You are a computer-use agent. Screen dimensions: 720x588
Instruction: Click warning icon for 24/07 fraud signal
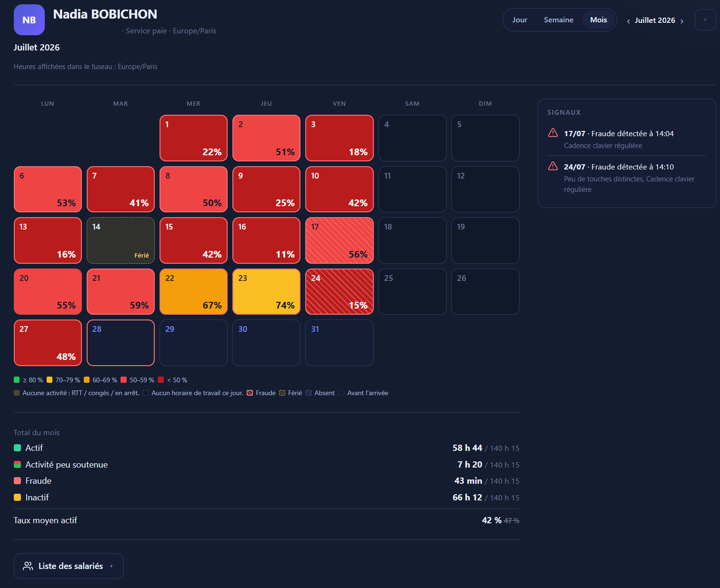click(553, 166)
